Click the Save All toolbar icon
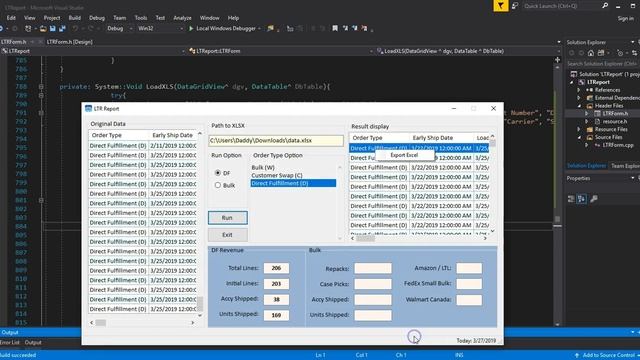Screen dimensions: 640x360 [62, 29]
